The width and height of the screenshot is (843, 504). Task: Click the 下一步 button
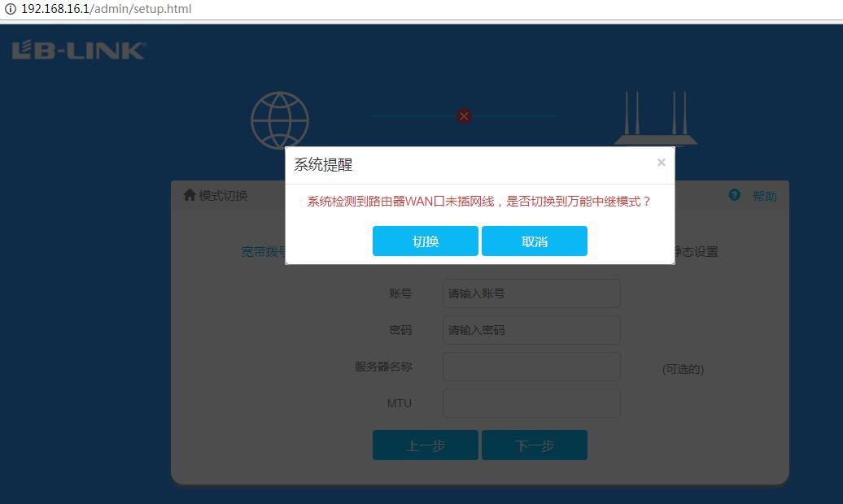point(535,445)
